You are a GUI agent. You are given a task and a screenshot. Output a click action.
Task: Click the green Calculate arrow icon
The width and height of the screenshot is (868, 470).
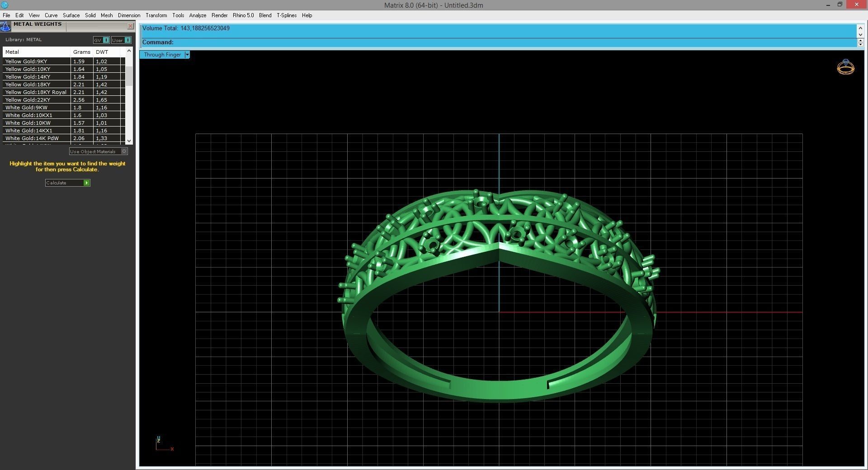[x=87, y=183]
